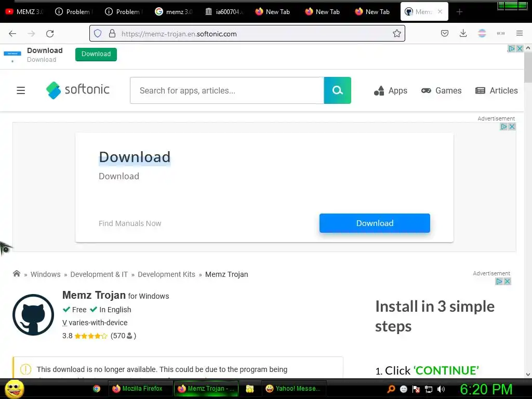Image resolution: width=532 pixels, height=399 pixels.
Task: Close the active Memz tab
Action: pyautogui.click(x=440, y=11)
